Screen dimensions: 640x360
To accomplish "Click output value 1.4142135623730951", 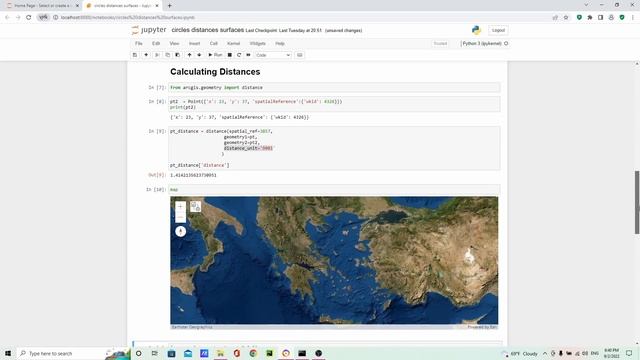I will tap(193, 175).
